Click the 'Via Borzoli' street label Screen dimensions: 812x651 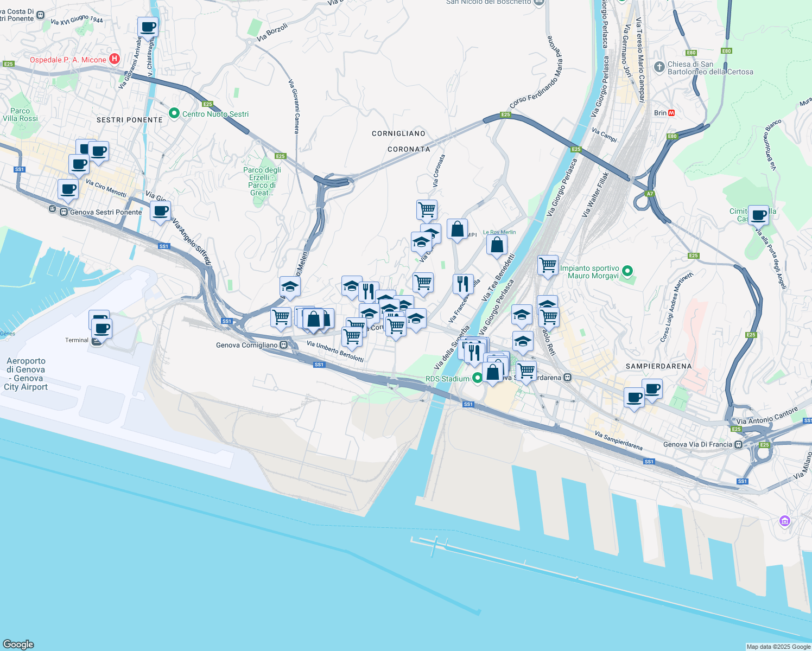click(x=272, y=33)
